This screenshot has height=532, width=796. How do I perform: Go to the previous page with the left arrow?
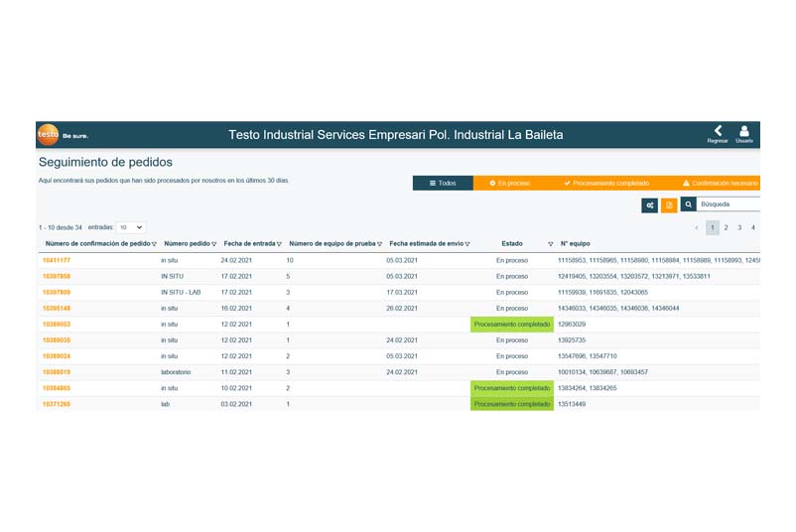pos(696,227)
